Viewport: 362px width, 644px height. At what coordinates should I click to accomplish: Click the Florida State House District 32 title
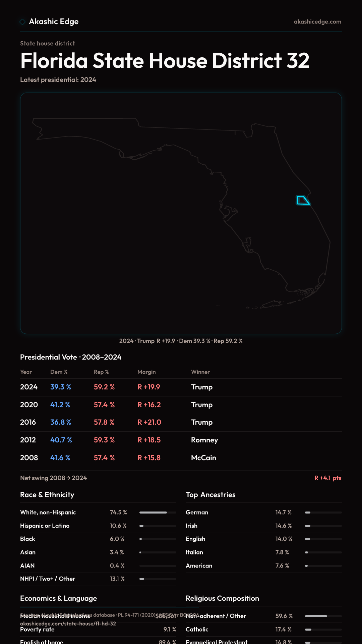click(x=165, y=61)
